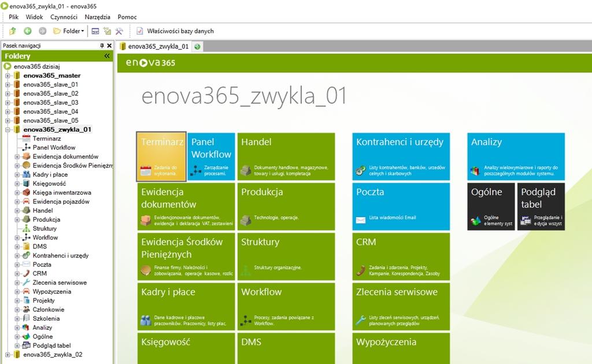The height and width of the screenshot is (364, 592).
Task: Click the grey forward arrow icon
Action: pyautogui.click(x=42, y=31)
